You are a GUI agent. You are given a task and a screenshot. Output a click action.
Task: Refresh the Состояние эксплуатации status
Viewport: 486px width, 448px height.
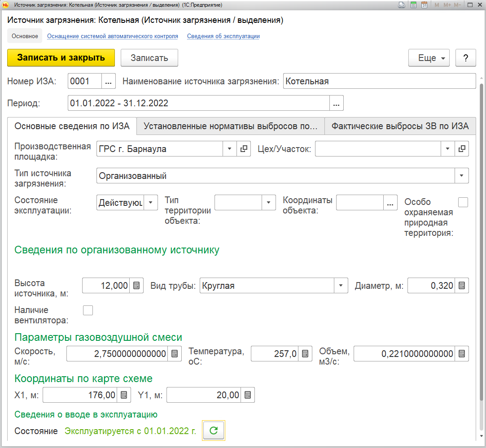[214, 431]
